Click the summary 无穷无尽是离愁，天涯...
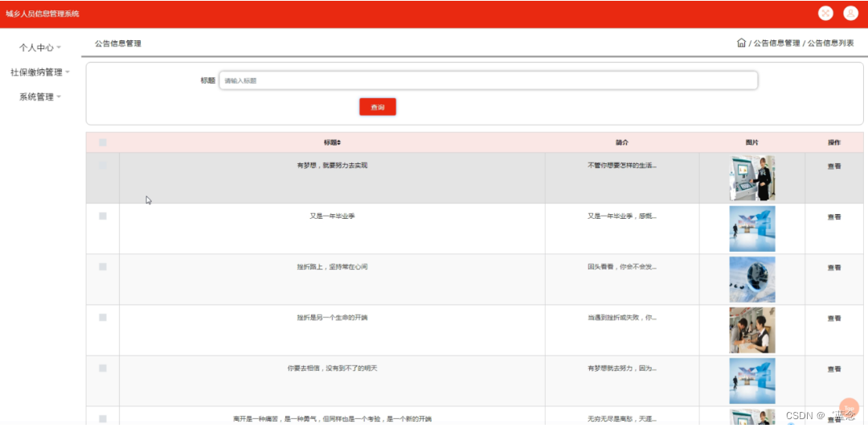This screenshot has width=868, height=428. 622,418
